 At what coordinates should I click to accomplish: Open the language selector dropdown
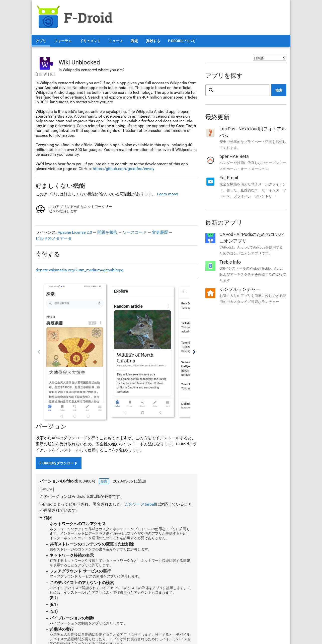[269, 58]
